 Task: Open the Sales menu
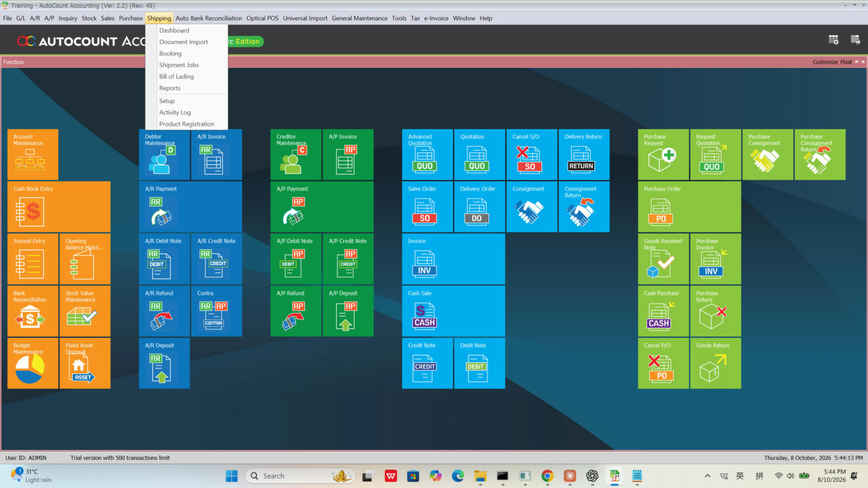click(x=107, y=18)
